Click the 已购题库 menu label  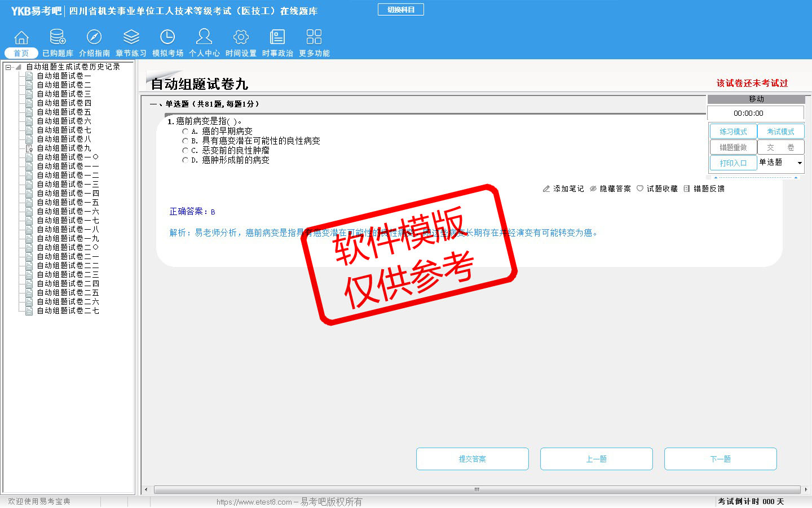point(58,53)
